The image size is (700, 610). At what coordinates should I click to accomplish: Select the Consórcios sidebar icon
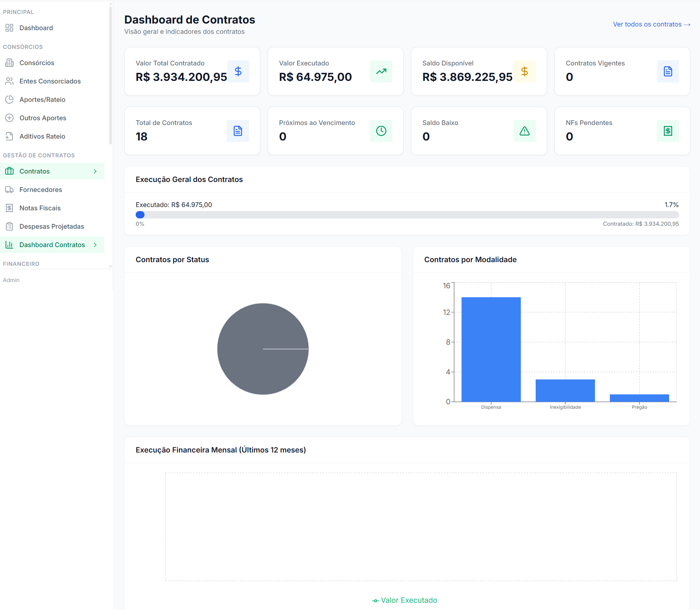click(x=9, y=63)
